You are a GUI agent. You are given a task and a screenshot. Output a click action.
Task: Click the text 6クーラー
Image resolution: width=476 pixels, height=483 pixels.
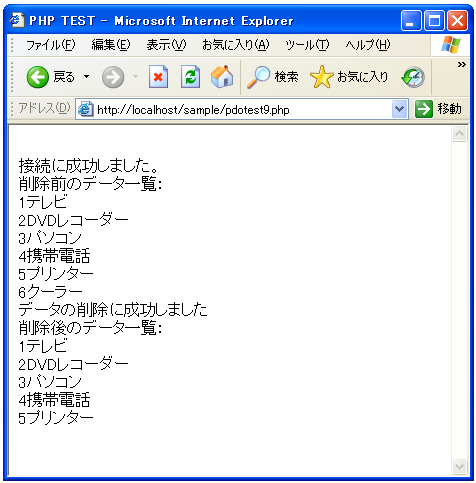point(50,292)
